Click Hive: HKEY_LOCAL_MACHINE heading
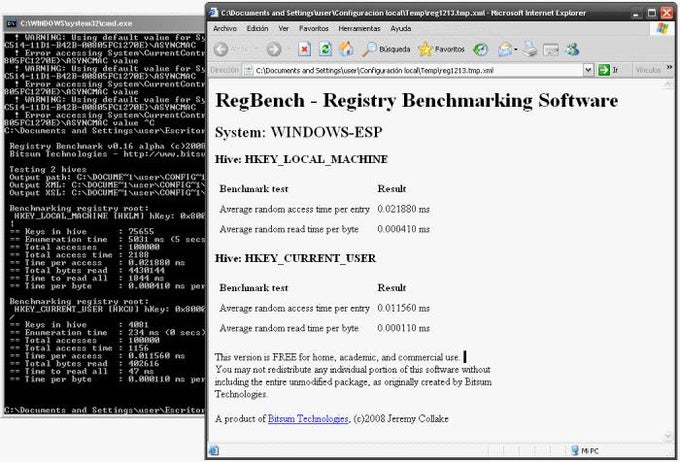The width and height of the screenshot is (680, 462). click(x=301, y=160)
